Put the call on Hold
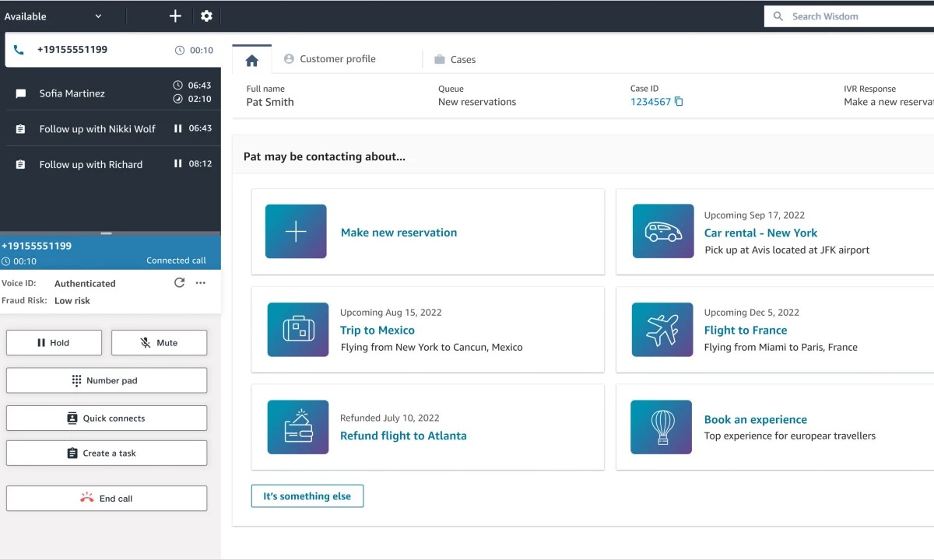 click(54, 343)
